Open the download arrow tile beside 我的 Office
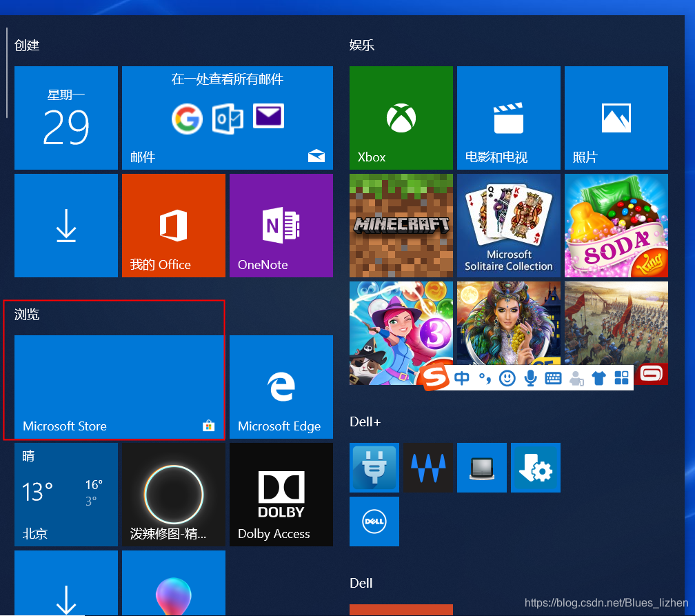The width and height of the screenshot is (695, 616). pyautogui.click(x=66, y=226)
